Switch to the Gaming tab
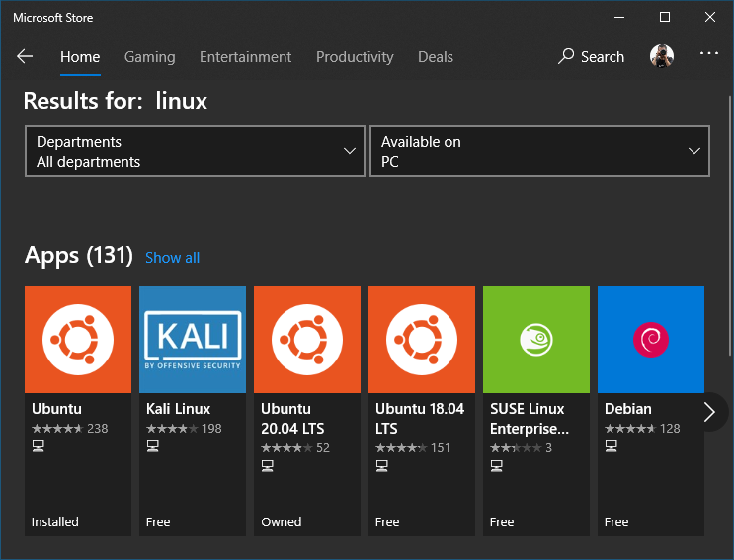Screen dimensions: 734x560 tap(150, 57)
